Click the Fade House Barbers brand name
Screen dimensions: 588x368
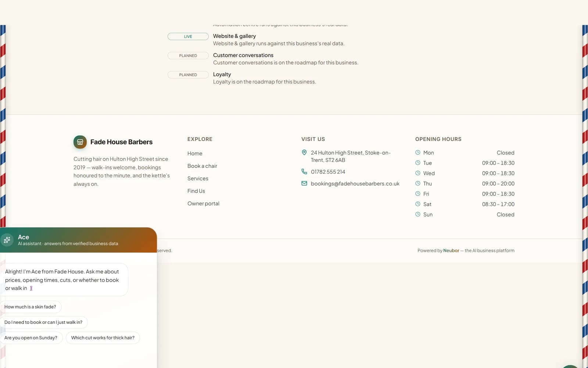click(121, 142)
